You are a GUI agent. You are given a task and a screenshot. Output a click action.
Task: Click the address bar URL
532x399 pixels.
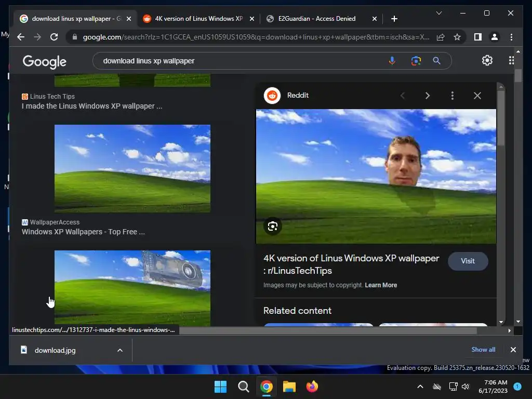(256, 37)
